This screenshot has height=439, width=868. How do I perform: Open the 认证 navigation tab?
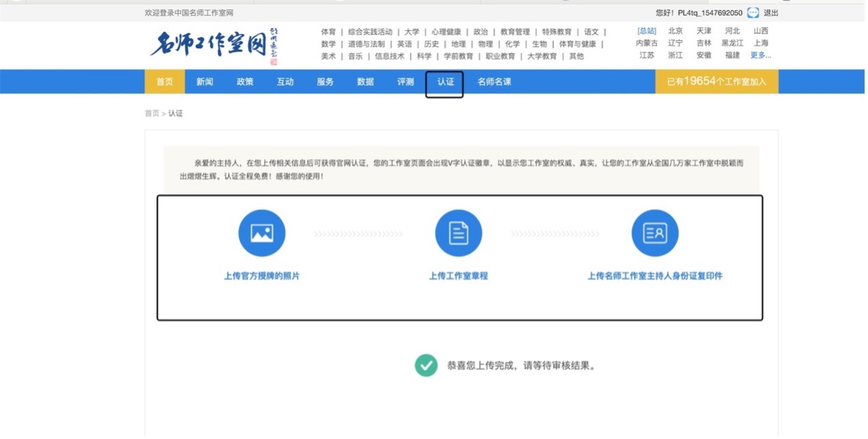446,82
